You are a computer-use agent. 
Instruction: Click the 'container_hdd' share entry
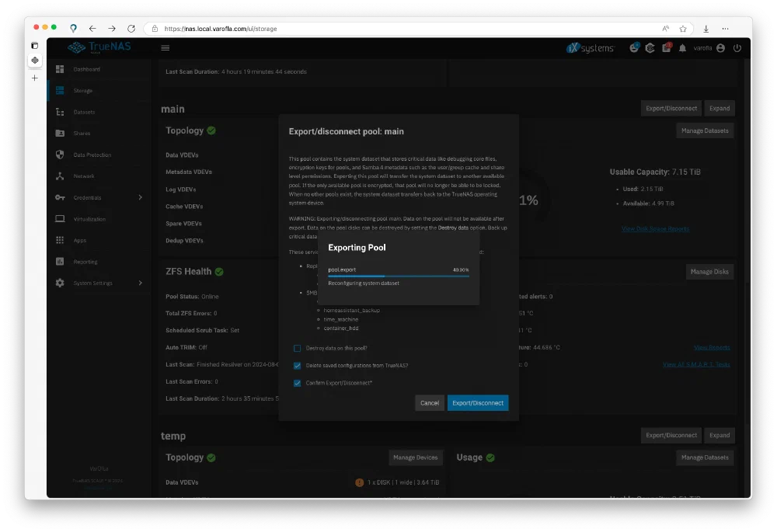pos(341,329)
